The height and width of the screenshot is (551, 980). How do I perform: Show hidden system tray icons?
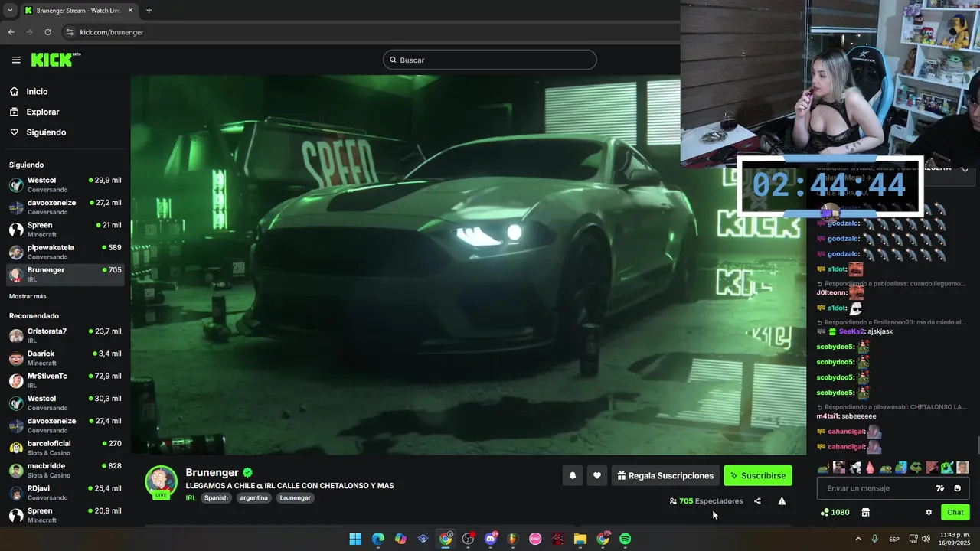pyautogui.click(x=858, y=539)
